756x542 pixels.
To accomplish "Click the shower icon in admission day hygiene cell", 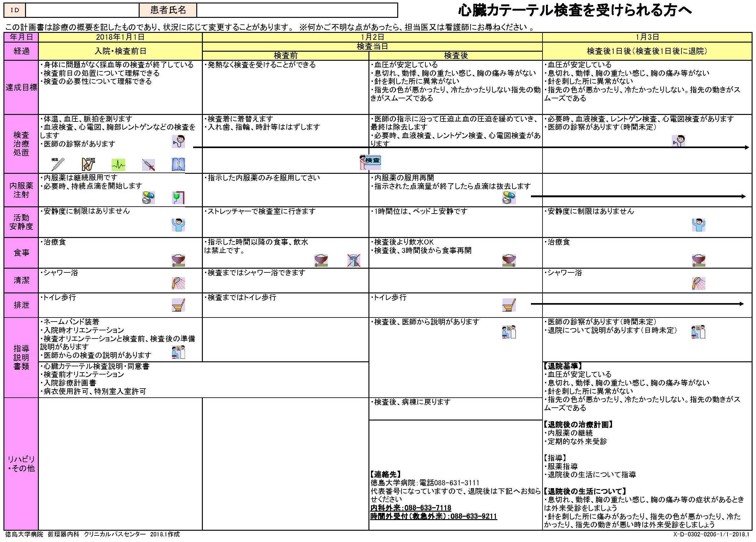I will (x=178, y=283).
